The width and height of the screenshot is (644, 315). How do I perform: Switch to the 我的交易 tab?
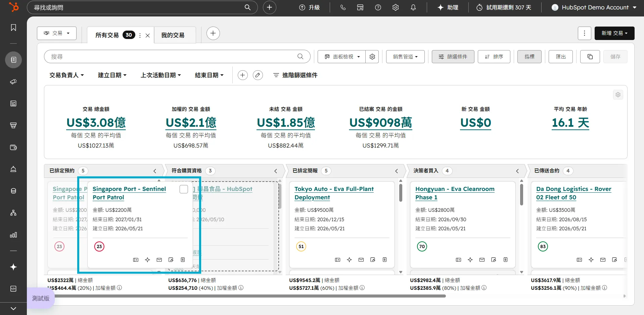pyautogui.click(x=173, y=35)
